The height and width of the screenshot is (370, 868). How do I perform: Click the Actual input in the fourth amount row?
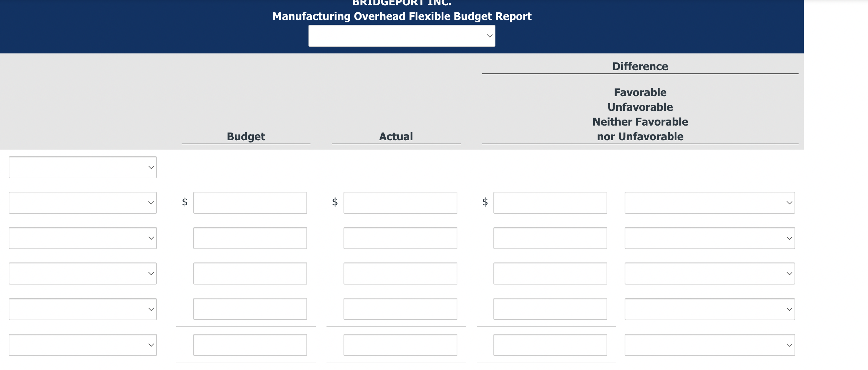coord(400,309)
